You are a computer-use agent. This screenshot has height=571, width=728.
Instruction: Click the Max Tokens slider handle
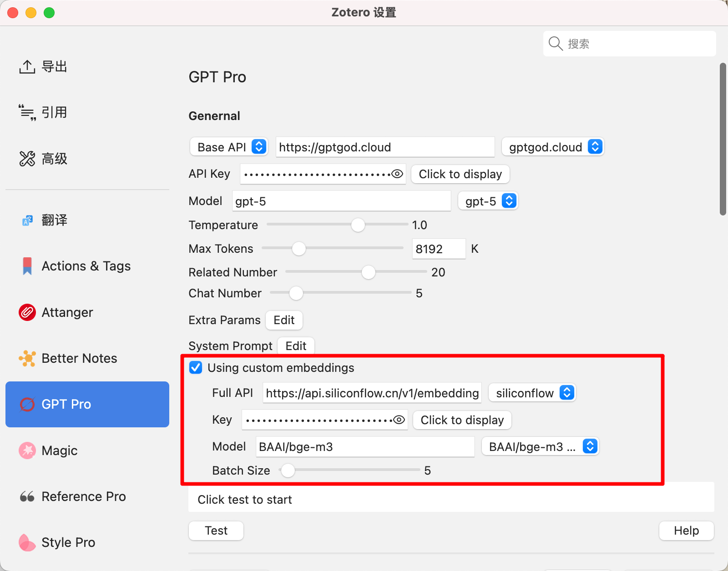(299, 248)
